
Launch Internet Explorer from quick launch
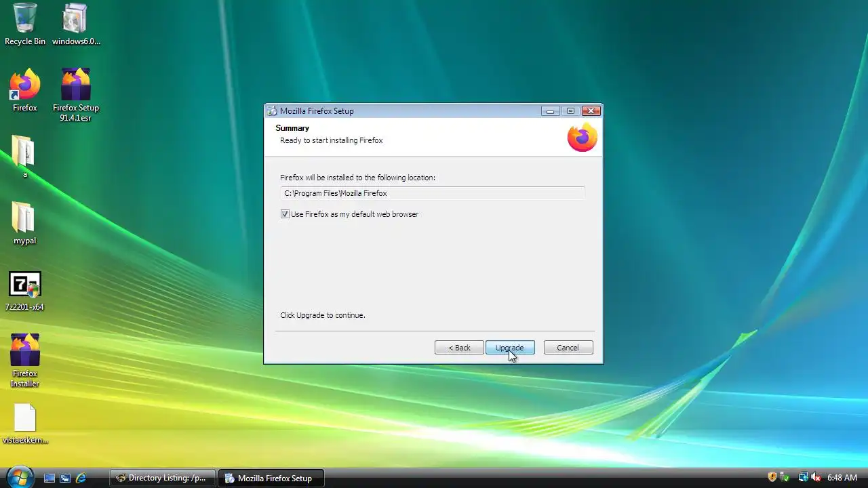81,478
